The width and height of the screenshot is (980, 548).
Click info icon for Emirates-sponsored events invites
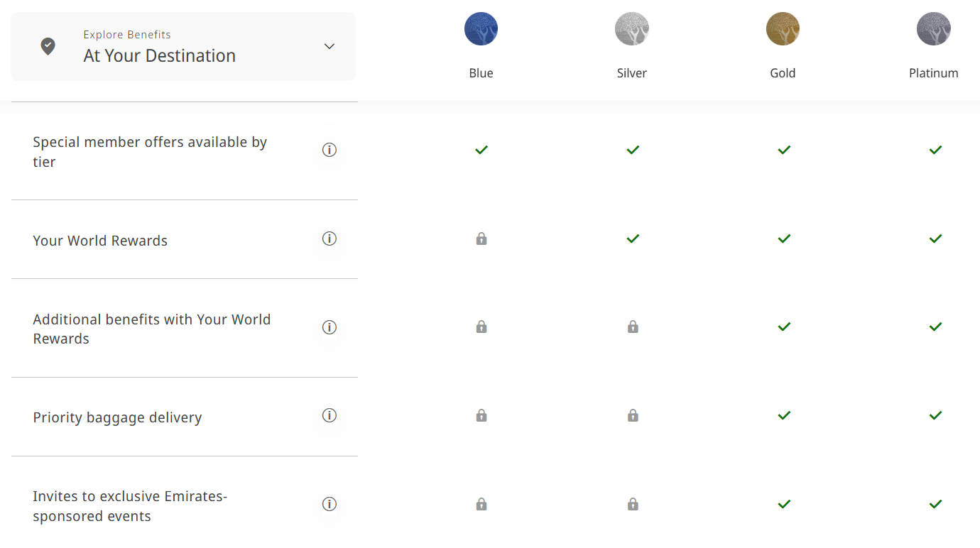[x=329, y=504]
